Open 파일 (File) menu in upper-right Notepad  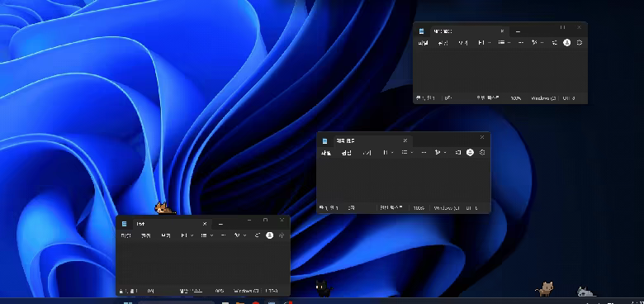point(423,43)
